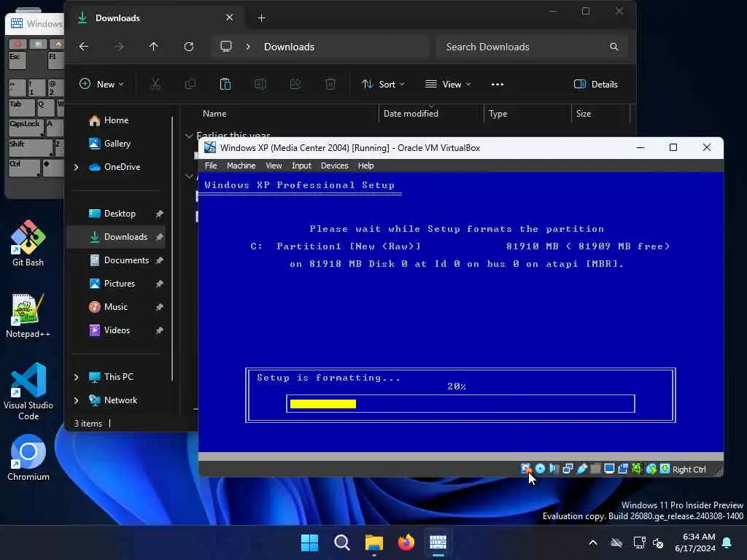
Task: Toggle the Shift key on the soft keyboard
Action: coord(31,147)
